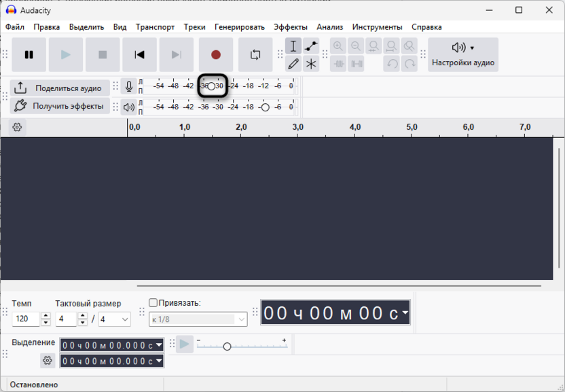Open the Эффекты menu
Image resolution: width=565 pixels, height=392 pixels.
(289, 27)
